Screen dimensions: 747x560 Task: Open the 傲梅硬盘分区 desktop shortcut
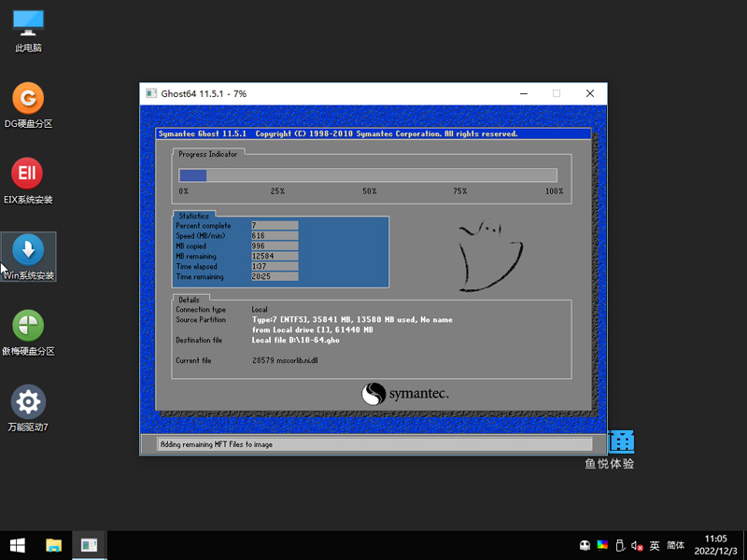pos(28,333)
